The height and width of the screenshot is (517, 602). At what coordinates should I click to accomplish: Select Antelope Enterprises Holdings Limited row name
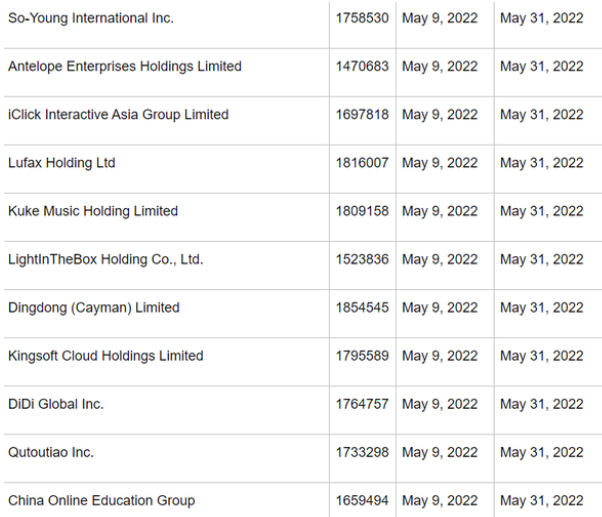[125, 66]
